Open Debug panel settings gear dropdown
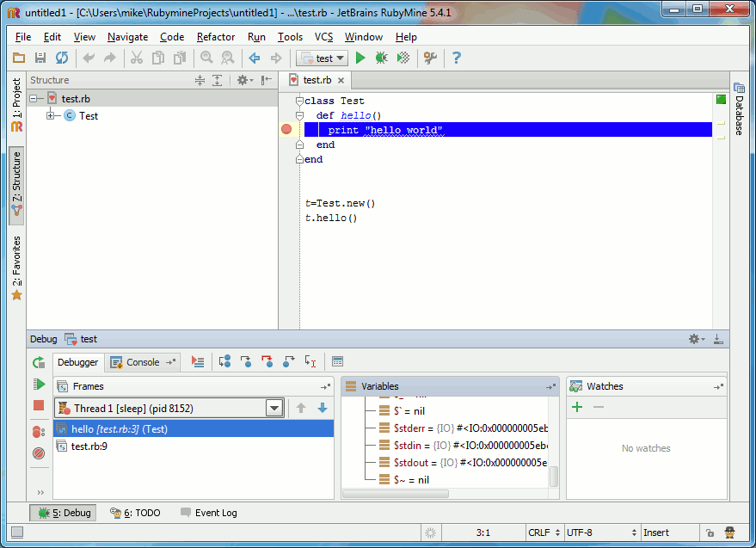The width and height of the screenshot is (756, 548). click(x=696, y=339)
